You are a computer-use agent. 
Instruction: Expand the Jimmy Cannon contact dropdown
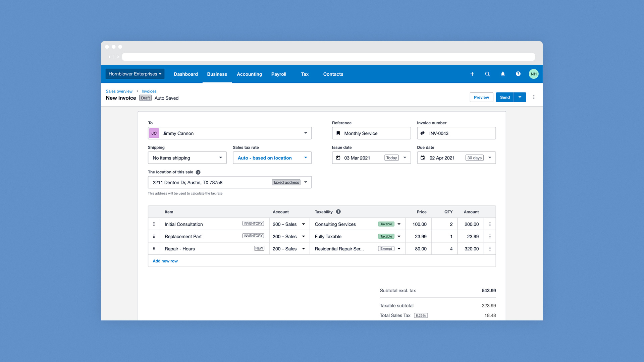pyautogui.click(x=306, y=133)
